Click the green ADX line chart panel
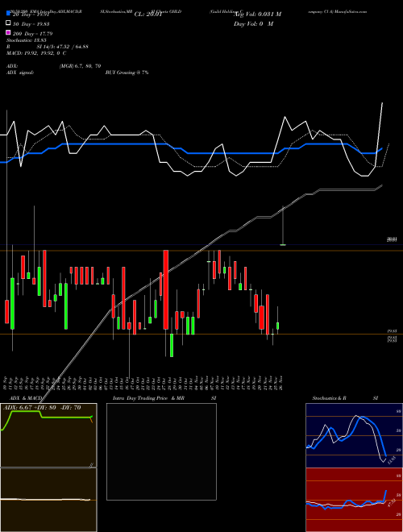Image resolution: width=403 pixels, height=532 pixels. [48, 435]
